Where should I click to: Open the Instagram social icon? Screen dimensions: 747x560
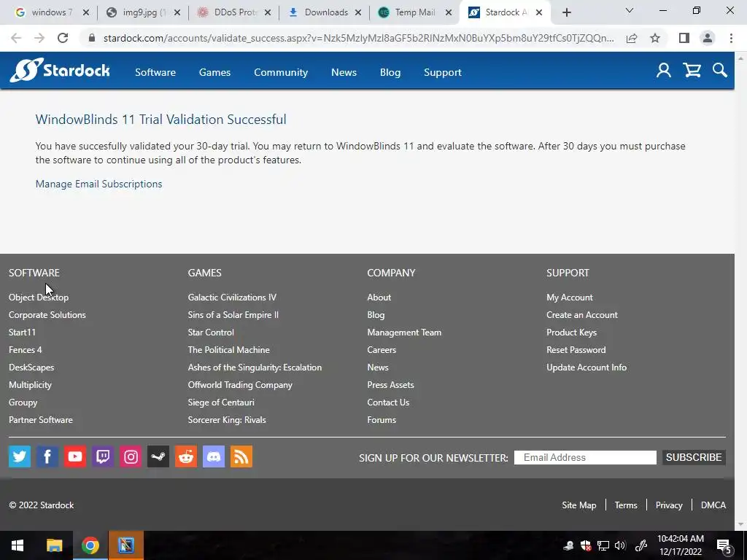(131, 456)
